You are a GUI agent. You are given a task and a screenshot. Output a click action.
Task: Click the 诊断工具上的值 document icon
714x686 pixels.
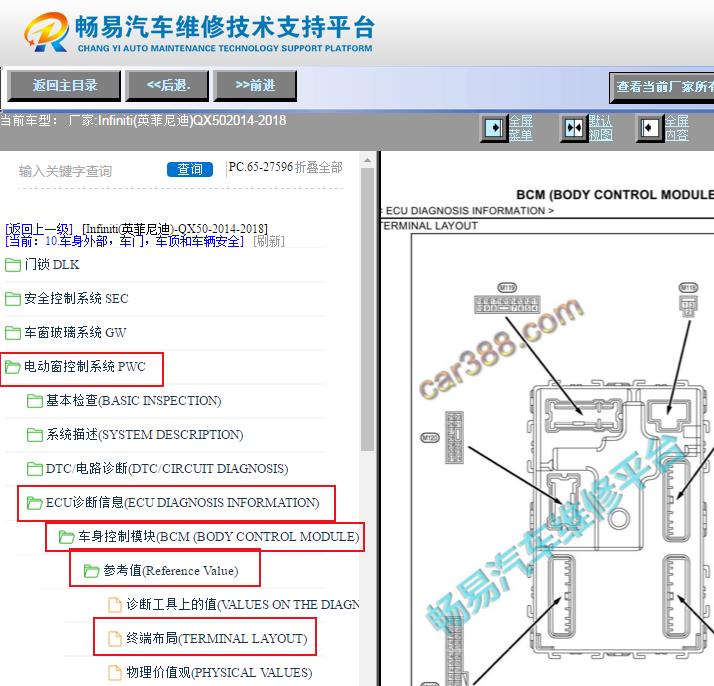[115, 605]
